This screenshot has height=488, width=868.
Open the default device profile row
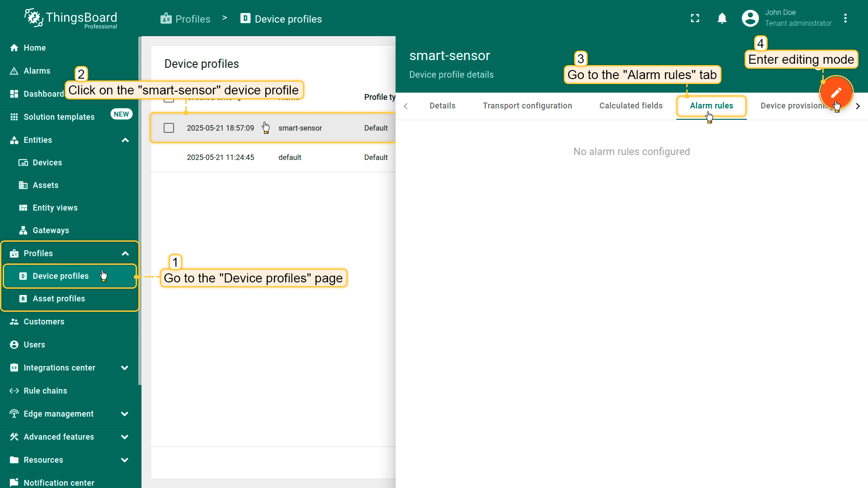[289, 157]
